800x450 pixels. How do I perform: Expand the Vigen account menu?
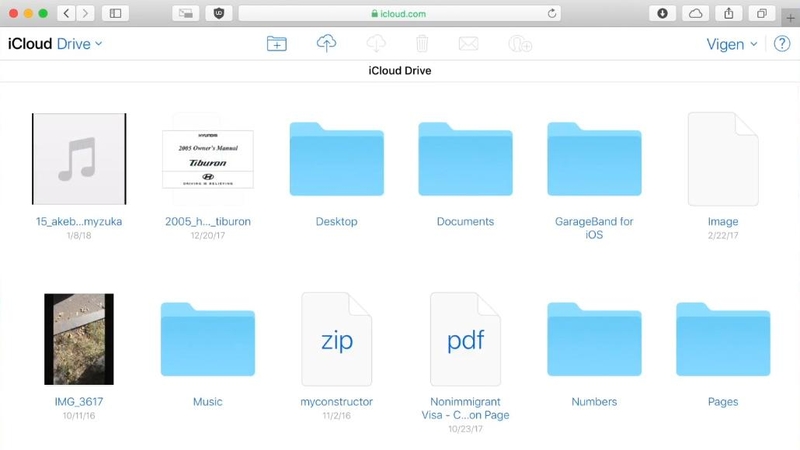pyautogui.click(x=732, y=44)
